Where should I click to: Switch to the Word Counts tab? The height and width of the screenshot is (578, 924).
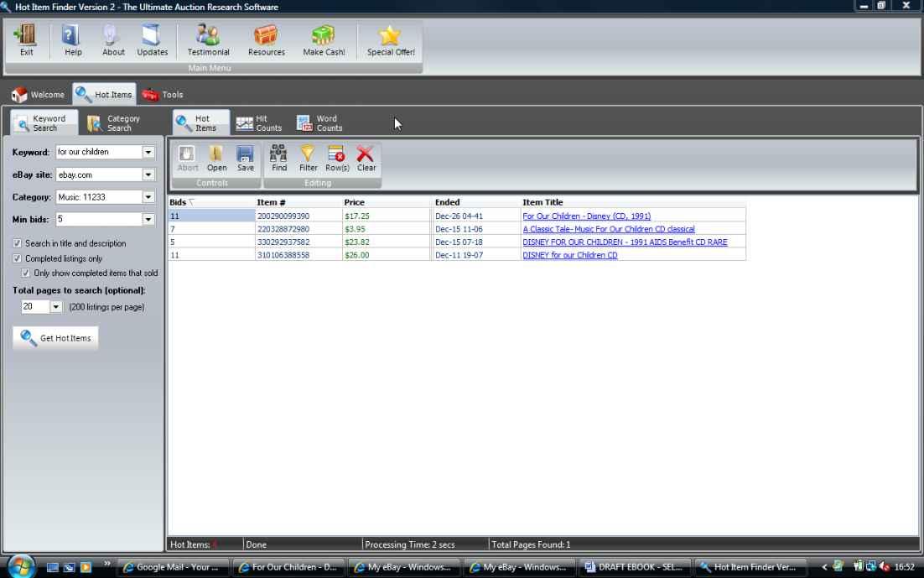[x=319, y=123]
